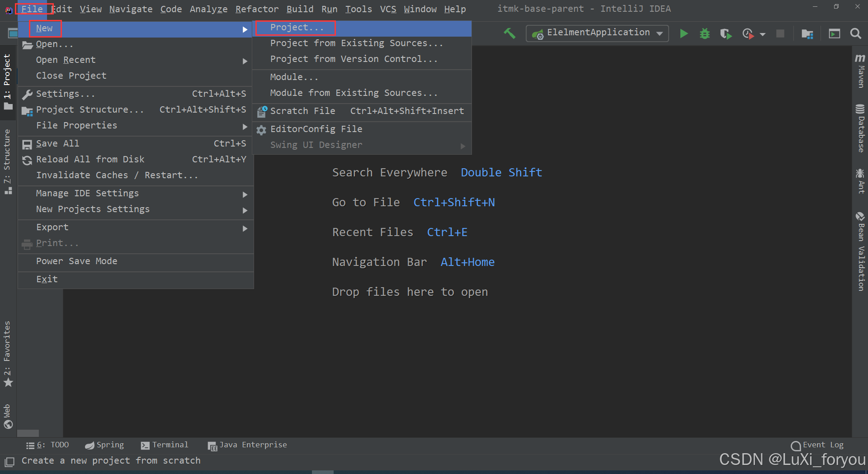Expand the File Properties submenu

tap(136, 125)
